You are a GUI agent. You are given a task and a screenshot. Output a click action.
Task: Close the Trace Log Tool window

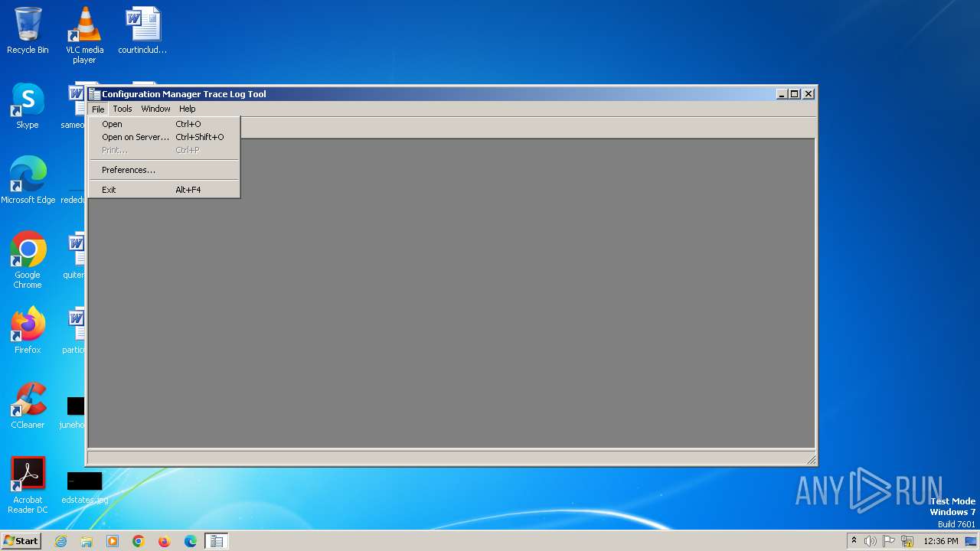point(808,94)
